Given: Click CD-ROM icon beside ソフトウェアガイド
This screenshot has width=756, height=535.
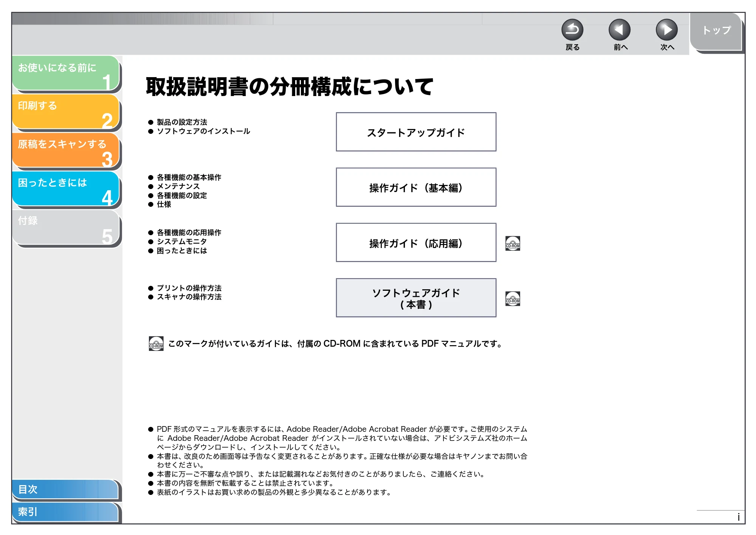Looking at the screenshot, I should click(513, 299).
